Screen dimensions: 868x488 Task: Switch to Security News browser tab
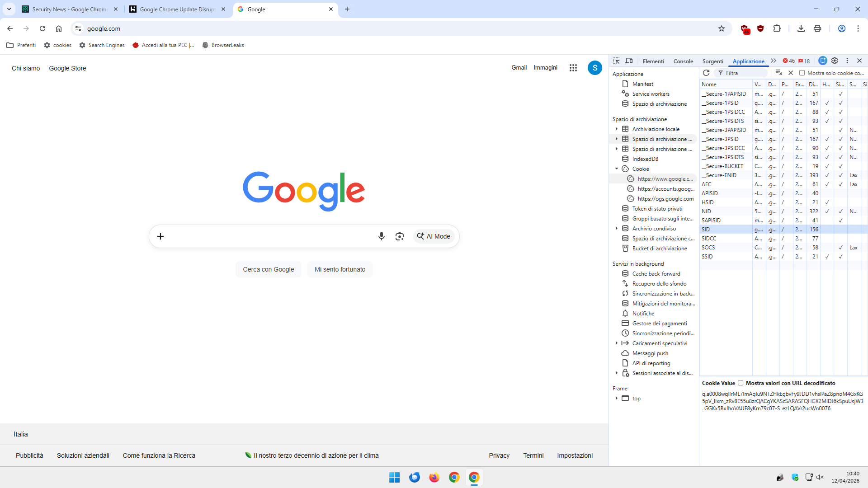point(70,9)
